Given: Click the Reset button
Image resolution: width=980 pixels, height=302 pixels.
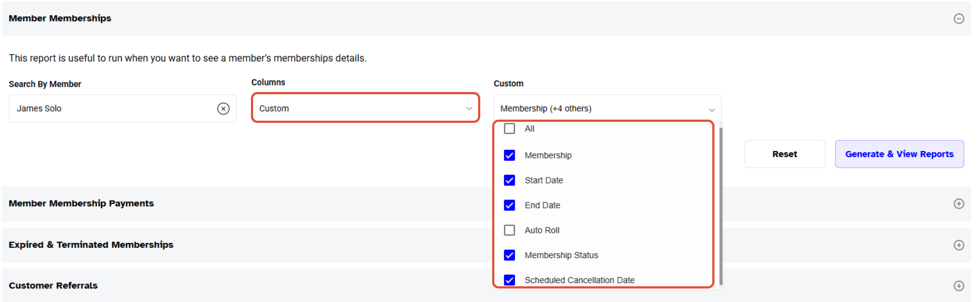Looking at the screenshot, I should pos(784,154).
